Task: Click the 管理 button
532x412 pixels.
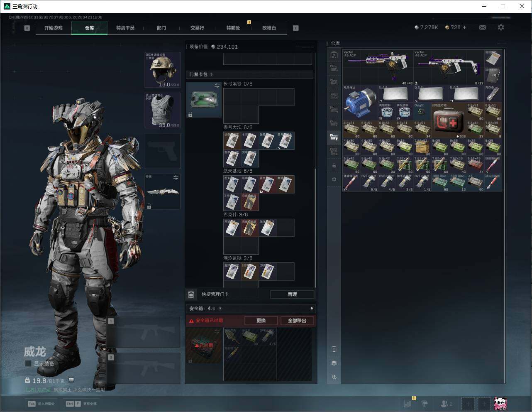Action: pyautogui.click(x=292, y=294)
